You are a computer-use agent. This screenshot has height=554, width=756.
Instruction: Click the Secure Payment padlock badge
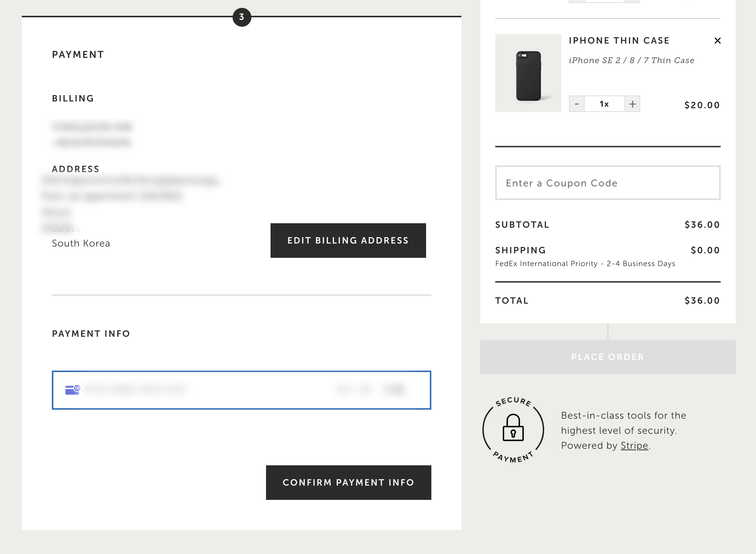(513, 430)
